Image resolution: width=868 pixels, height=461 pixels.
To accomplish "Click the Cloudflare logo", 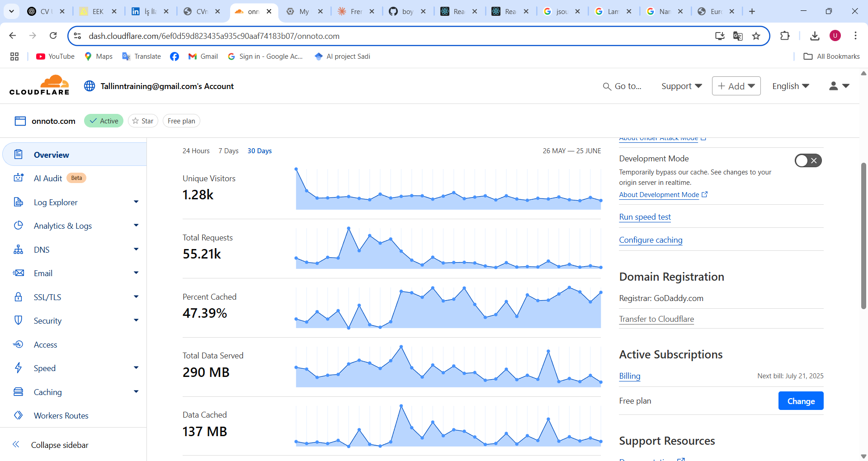I will pos(39,85).
